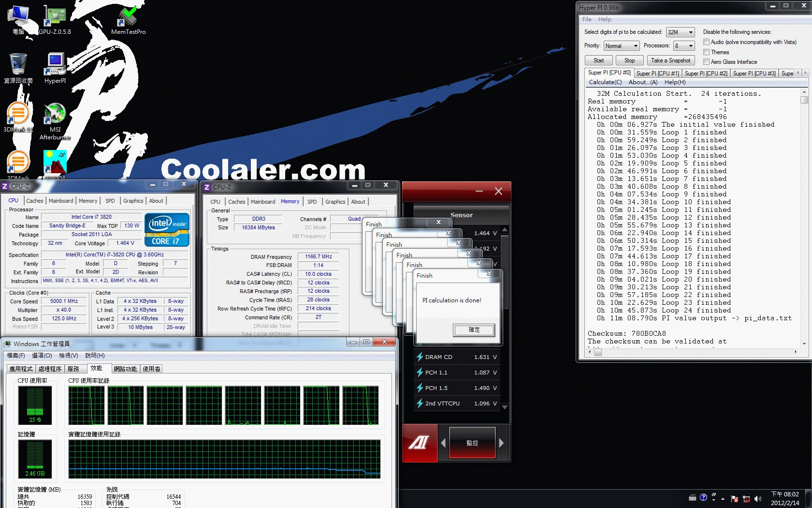812x508 pixels.
Task: Switch to Super PI [CPU #1] tab
Action: 657,74
